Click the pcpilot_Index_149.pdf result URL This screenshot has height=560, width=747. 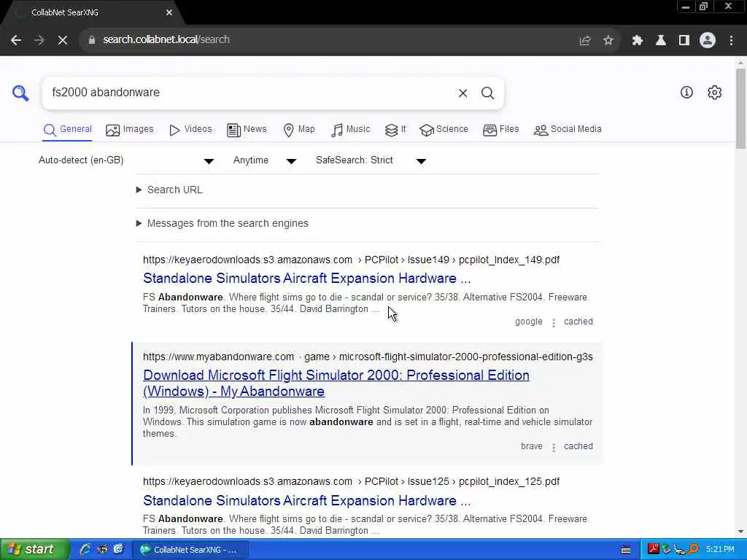[351, 260]
